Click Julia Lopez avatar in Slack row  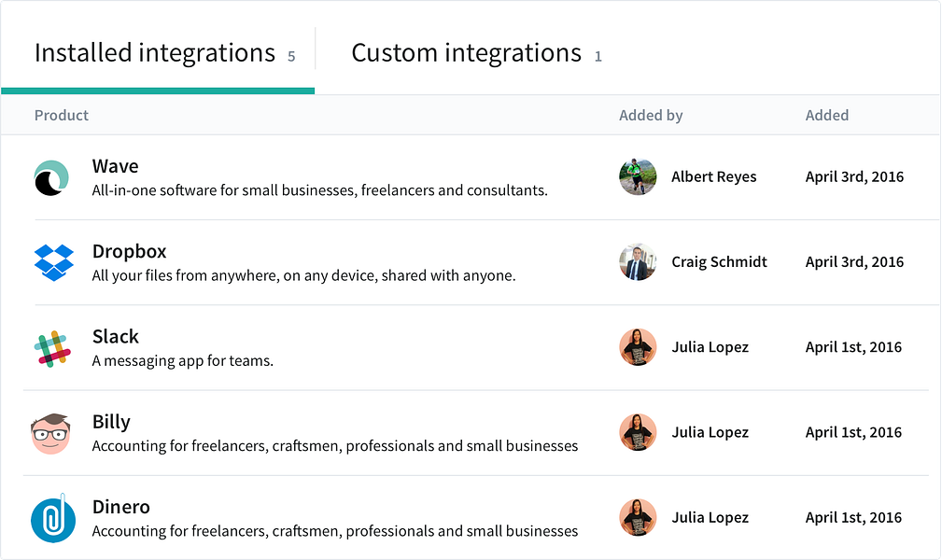click(x=638, y=347)
